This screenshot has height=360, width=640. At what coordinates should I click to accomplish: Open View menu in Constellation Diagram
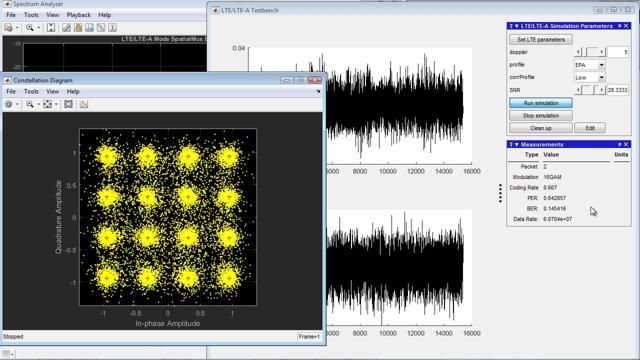53,91
